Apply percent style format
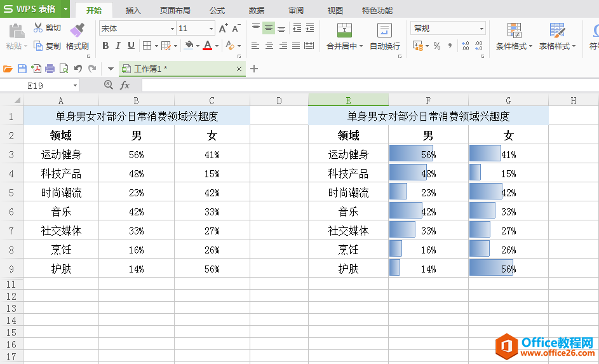The width and height of the screenshot is (599, 364). click(437, 46)
